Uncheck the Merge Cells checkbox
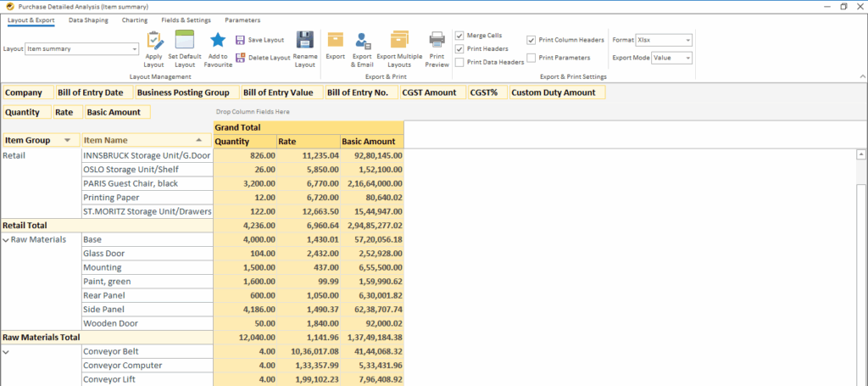The width and height of the screenshot is (868, 386). coord(459,36)
